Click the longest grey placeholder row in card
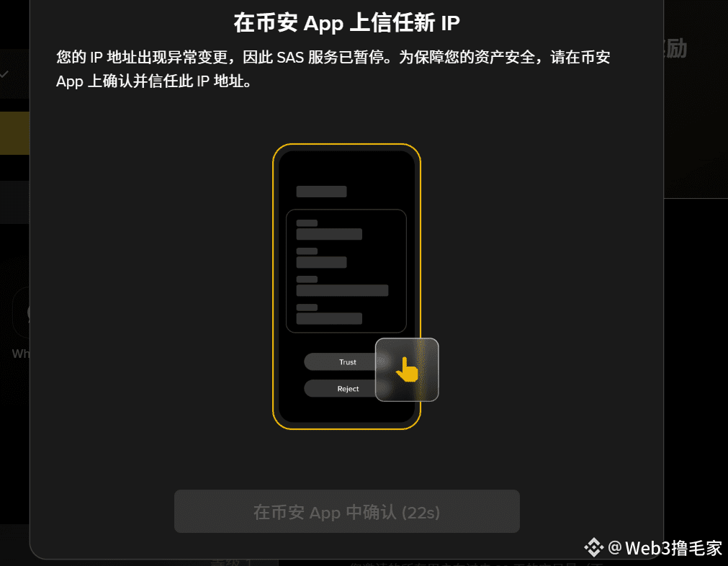Image resolution: width=728 pixels, height=566 pixels. tap(342, 291)
